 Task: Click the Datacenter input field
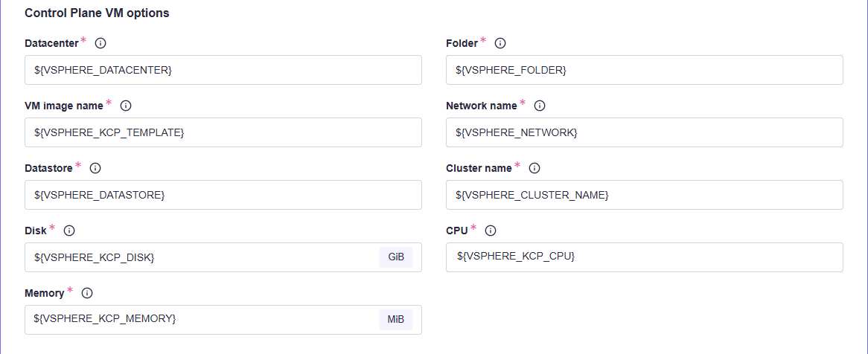click(x=223, y=70)
